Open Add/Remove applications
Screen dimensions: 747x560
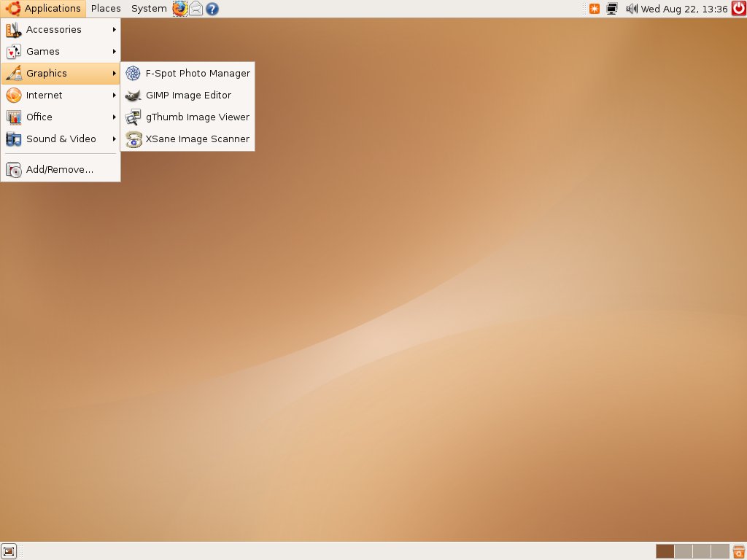[59, 170]
